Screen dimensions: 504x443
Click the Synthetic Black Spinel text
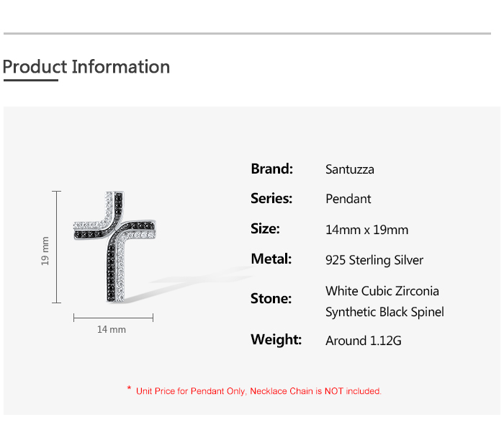(384, 312)
